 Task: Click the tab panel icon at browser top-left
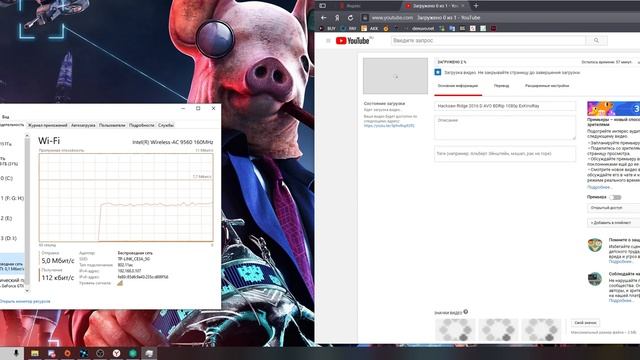tap(322, 6)
